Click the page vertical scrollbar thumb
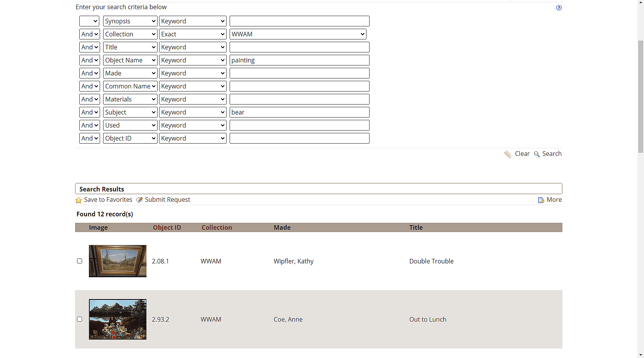The image size is (644, 358). pos(641,96)
